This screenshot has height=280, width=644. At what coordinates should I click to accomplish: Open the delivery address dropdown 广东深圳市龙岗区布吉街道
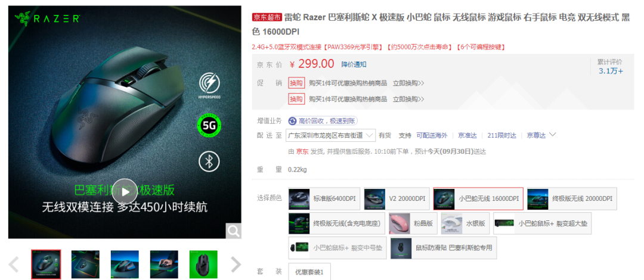pyautogui.click(x=330, y=135)
